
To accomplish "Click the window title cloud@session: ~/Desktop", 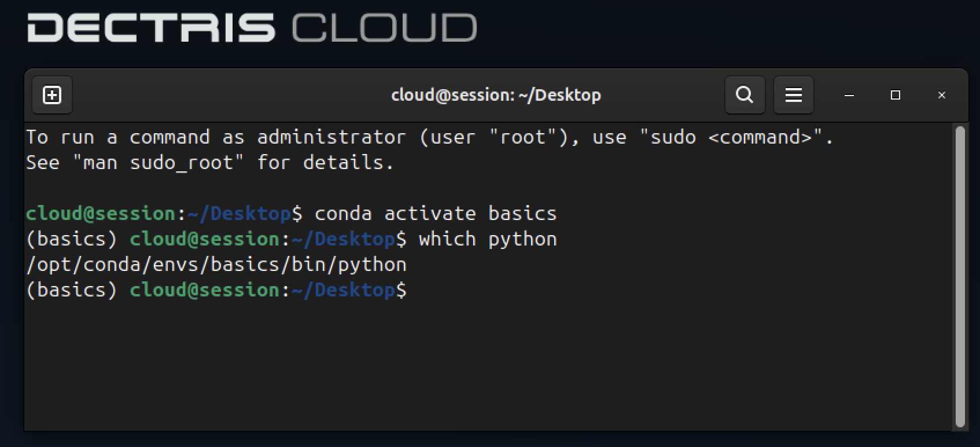I will tap(496, 95).
